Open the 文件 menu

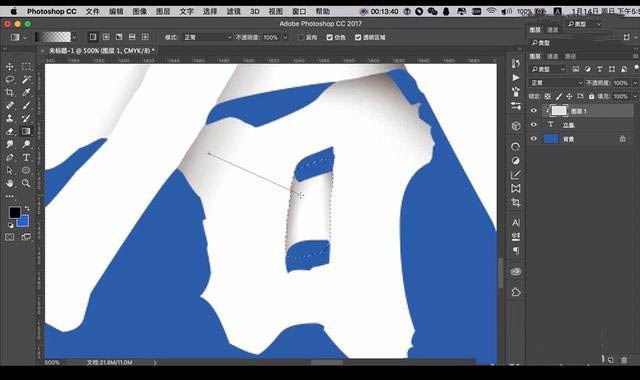tap(92, 11)
